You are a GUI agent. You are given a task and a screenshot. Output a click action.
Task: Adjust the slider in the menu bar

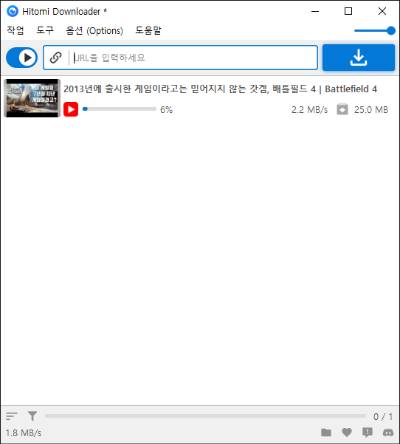pyautogui.click(x=375, y=31)
